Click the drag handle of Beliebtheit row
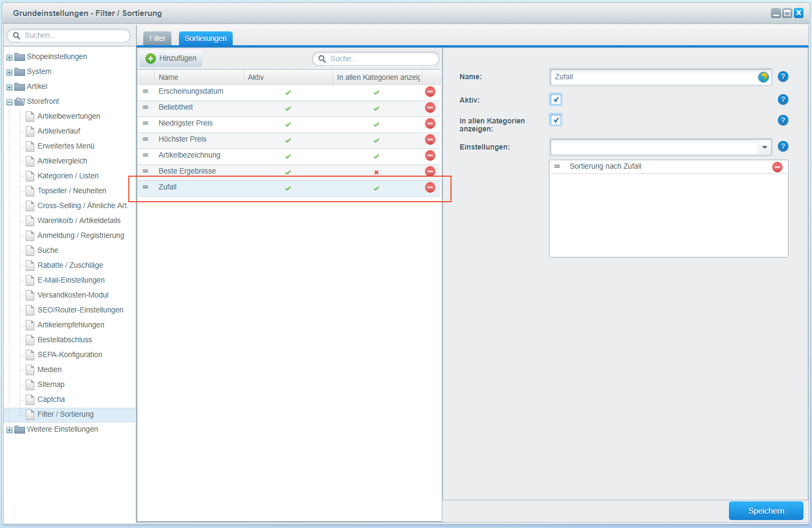This screenshot has height=528, width=812. 145,108
